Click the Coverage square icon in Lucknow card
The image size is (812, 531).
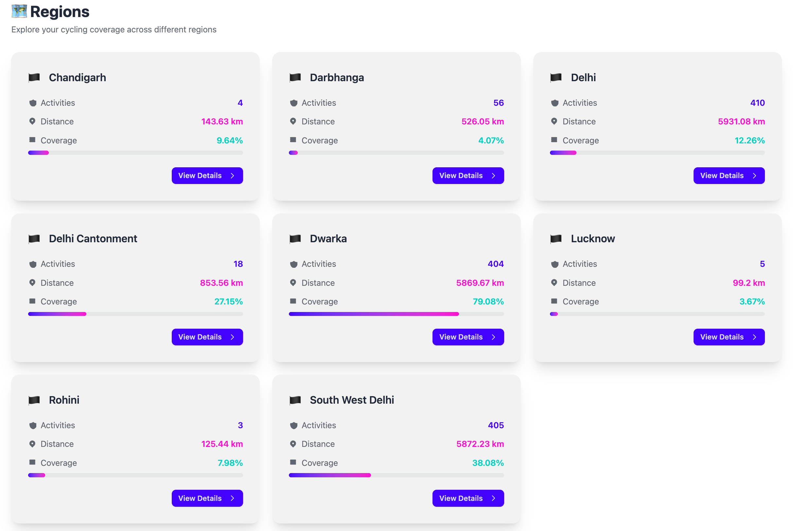click(x=554, y=301)
